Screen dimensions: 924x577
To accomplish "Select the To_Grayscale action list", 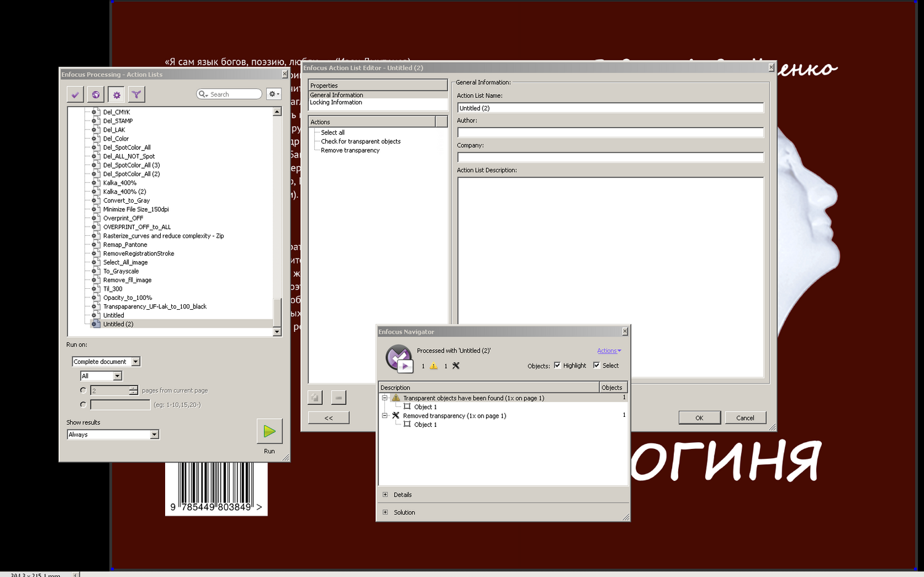I will [x=121, y=271].
